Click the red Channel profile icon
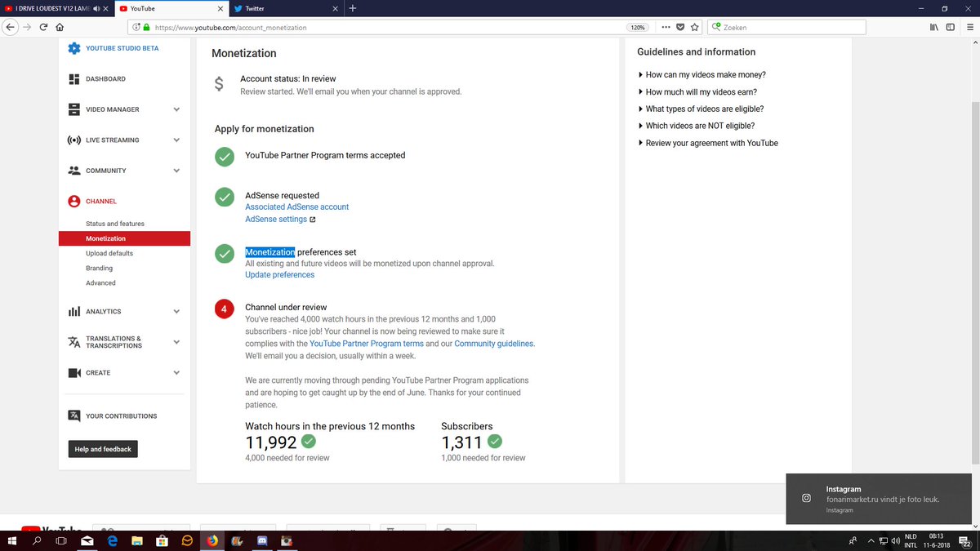980x551 pixels. coord(74,202)
